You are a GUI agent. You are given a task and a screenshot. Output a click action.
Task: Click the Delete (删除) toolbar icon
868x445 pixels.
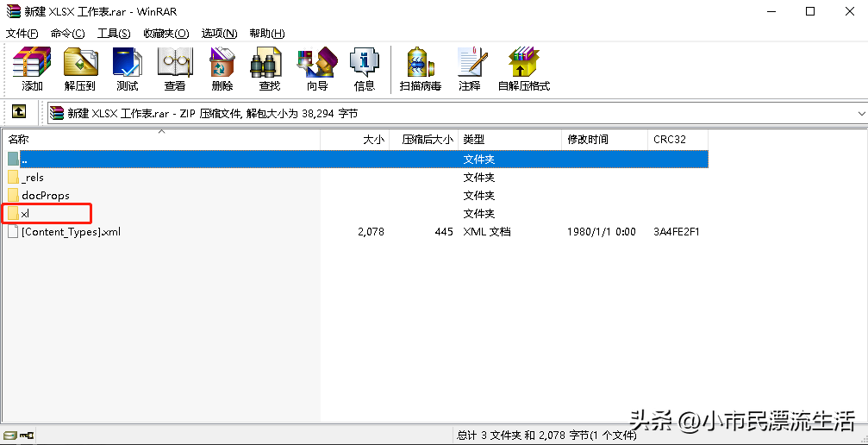(222, 69)
